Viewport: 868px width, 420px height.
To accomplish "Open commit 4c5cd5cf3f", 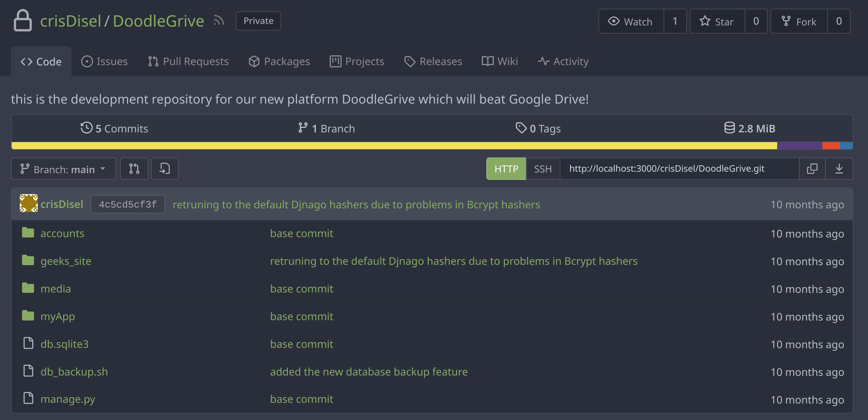I will point(128,204).
